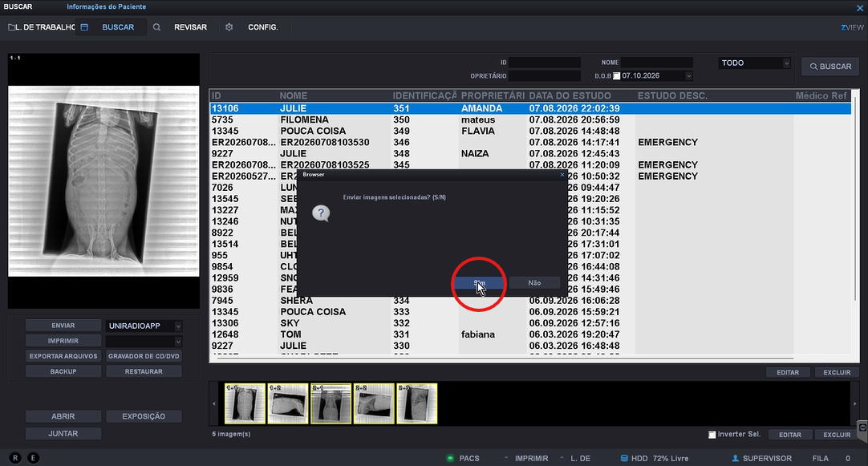Click the OPRIETÁRIO search input field
This screenshot has height=466, width=868.
click(545, 76)
